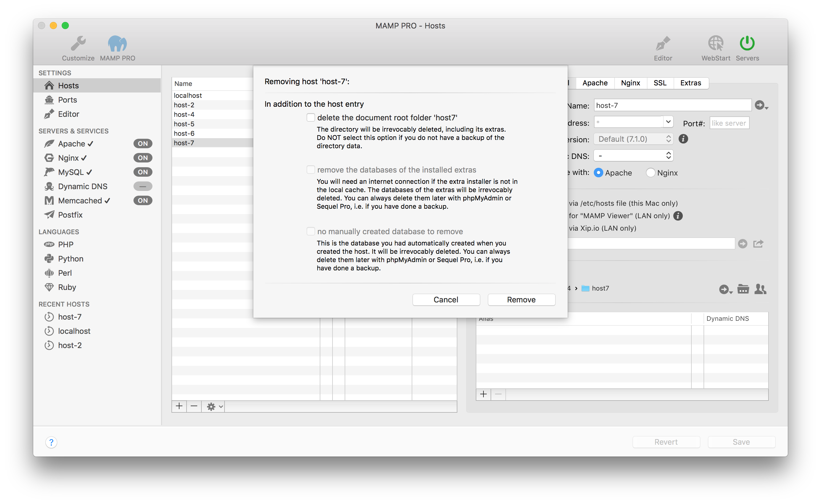Click the Revert button
821x504 pixels.
click(x=666, y=442)
